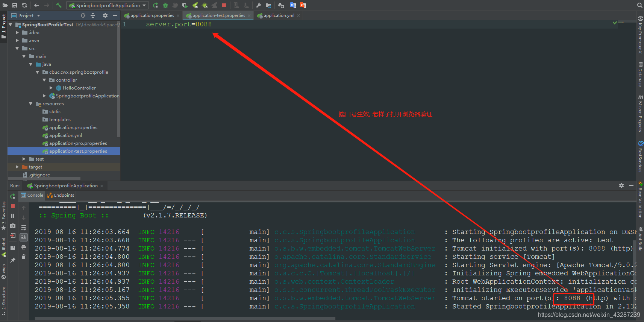Switch to application.properties editor tab
This screenshot has height=322, width=644.
coord(152,15)
